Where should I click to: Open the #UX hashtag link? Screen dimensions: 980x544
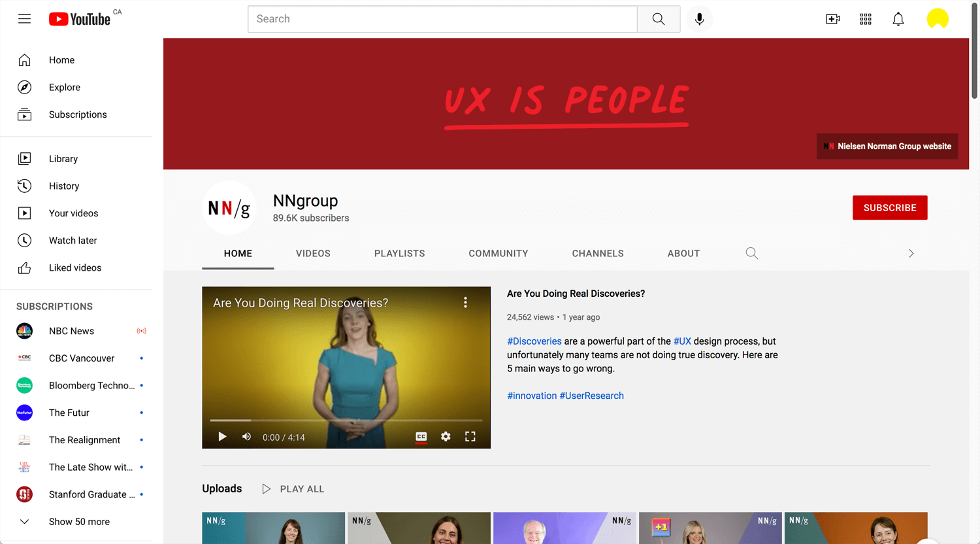coord(682,341)
